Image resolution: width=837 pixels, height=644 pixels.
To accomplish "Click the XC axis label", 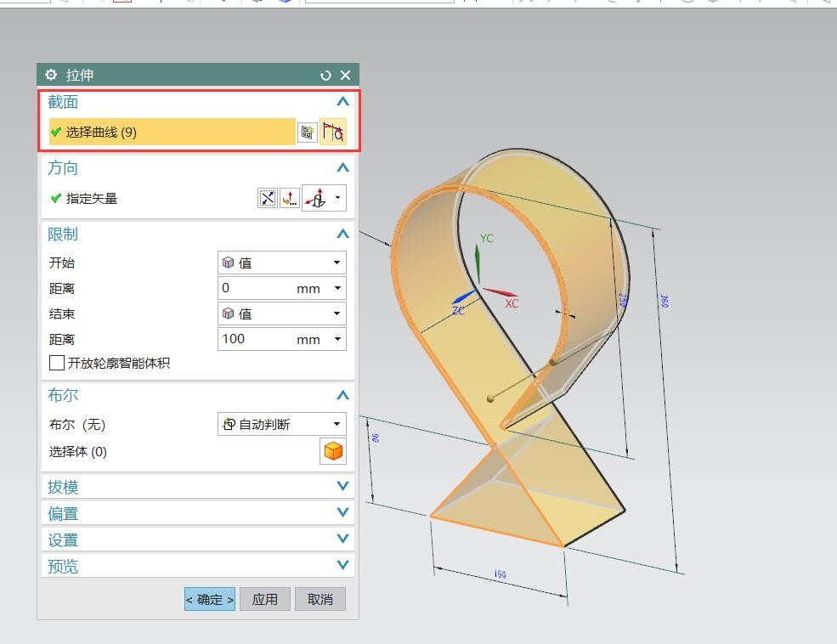I will point(512,303).
